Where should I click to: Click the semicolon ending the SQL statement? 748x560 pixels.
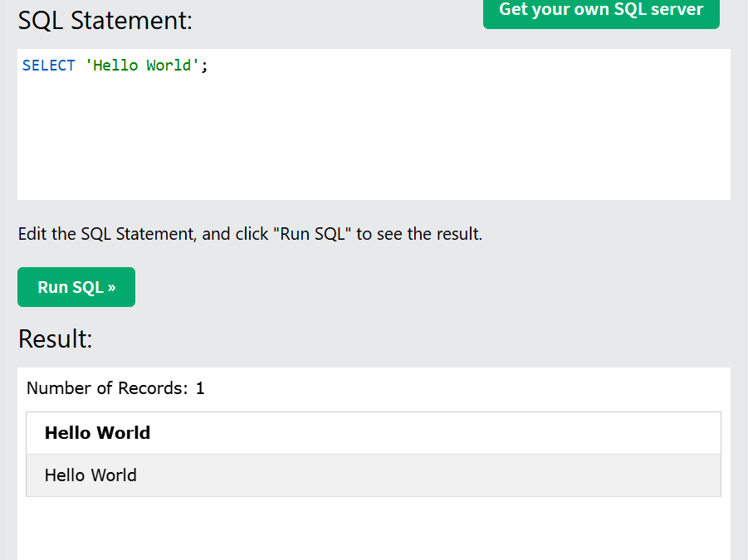204,66
